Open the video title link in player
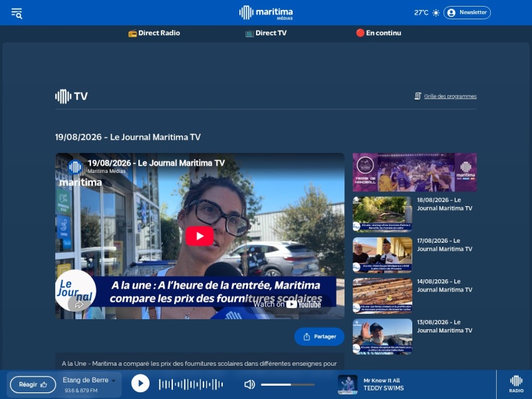532x399 pixels. (156, 163)
